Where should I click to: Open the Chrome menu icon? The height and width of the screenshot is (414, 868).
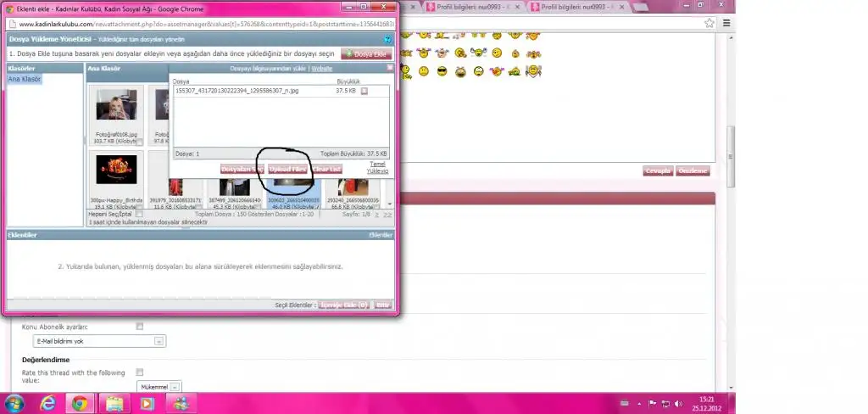(726, 23)
